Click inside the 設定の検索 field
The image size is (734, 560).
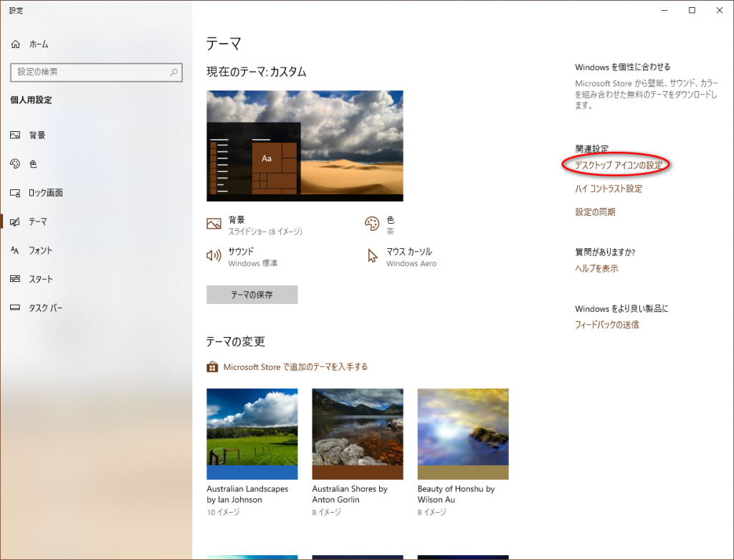[90, 72]
